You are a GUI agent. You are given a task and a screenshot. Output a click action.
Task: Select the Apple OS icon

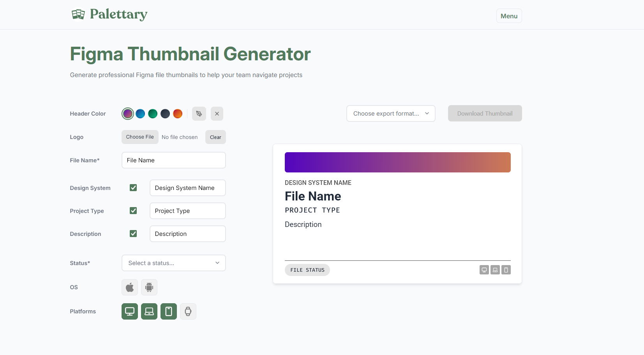(129, 287)
